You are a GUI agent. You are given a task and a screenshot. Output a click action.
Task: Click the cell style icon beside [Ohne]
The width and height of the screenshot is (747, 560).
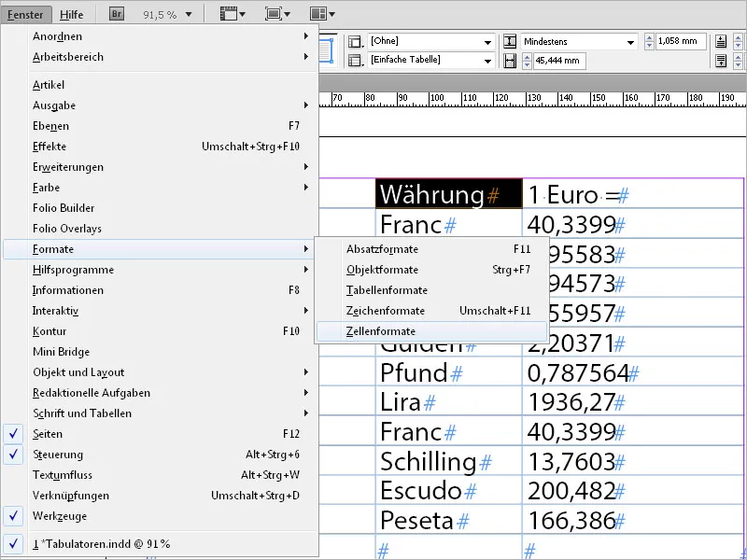pyautogui.click(x=354, y=42)
